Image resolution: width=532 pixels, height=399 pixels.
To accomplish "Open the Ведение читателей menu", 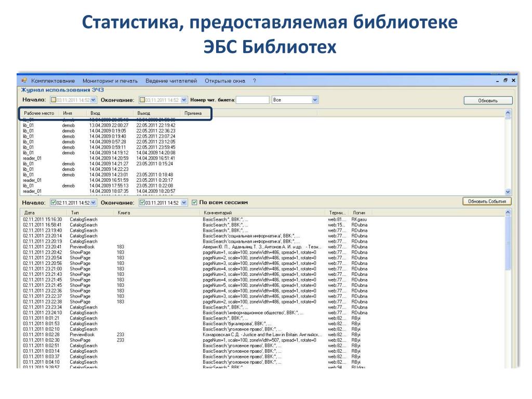I will click(171, 81).
